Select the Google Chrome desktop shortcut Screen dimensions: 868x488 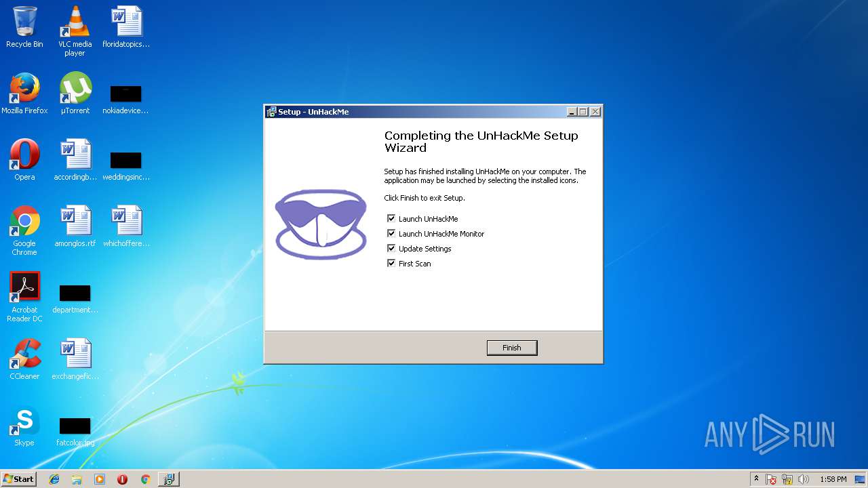pos(24,230)
